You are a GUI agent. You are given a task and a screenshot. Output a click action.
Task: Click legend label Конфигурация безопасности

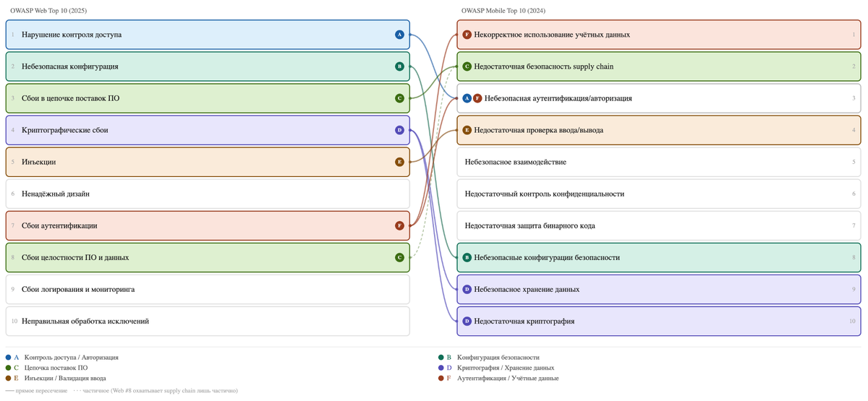[498, 358]
